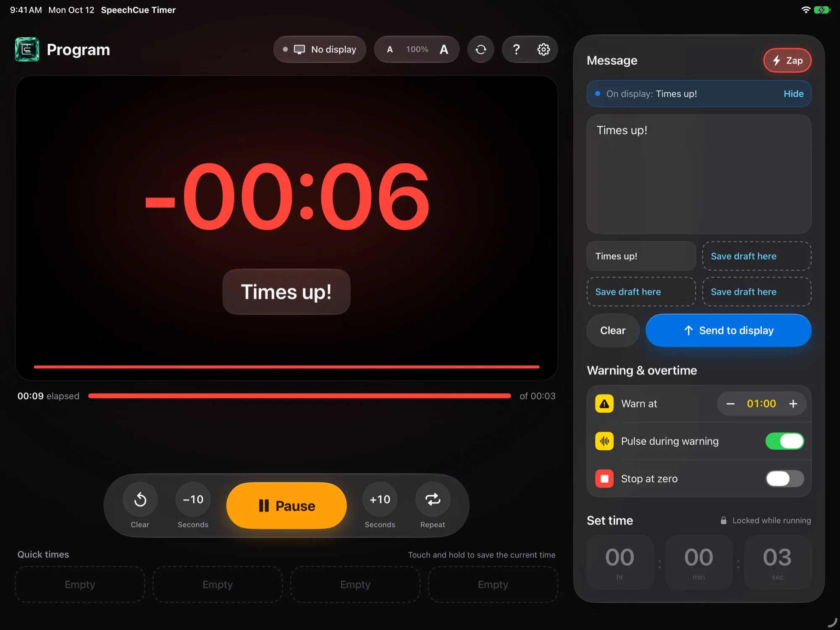Click the red bar inside timer preview
840x630 pixels.
(x=286, y=367)
